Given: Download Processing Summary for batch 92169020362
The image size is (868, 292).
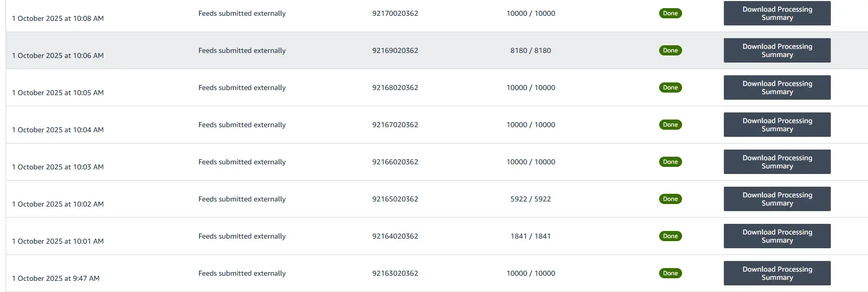Looking at the screenshot, I should click(777, 50).
